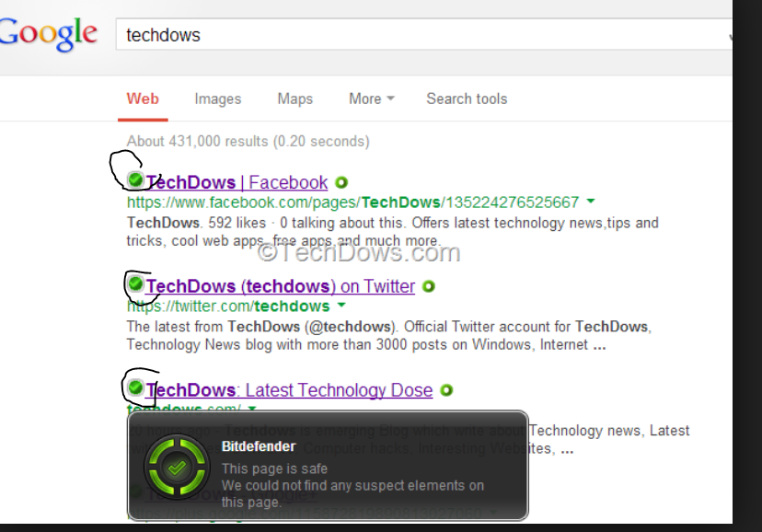Click Bitdefender green check beside Latest Technology Dose
Viewport: 762px width, 532px height.
tap(135, 387)
